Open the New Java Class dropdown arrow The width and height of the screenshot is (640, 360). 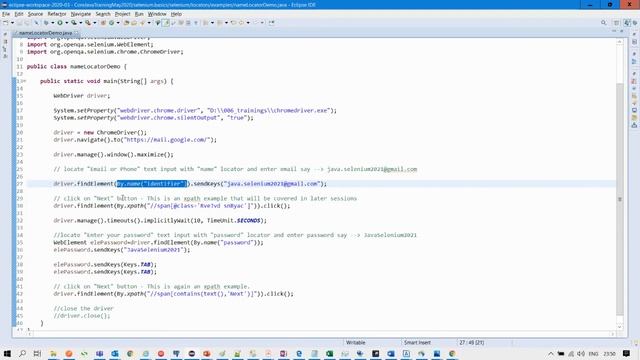click(x=118, y=23)
